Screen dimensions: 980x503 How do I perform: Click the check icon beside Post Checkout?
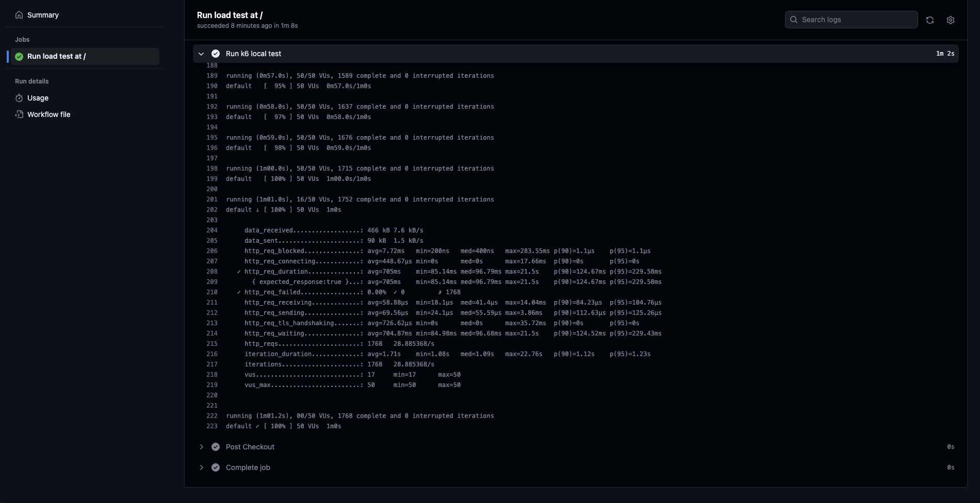[x=216, y=447]
